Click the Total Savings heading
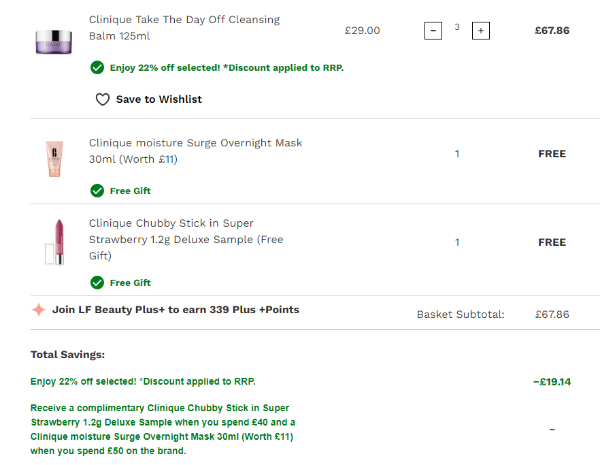This screenshot has width=600, height=465. click(67, 354)
